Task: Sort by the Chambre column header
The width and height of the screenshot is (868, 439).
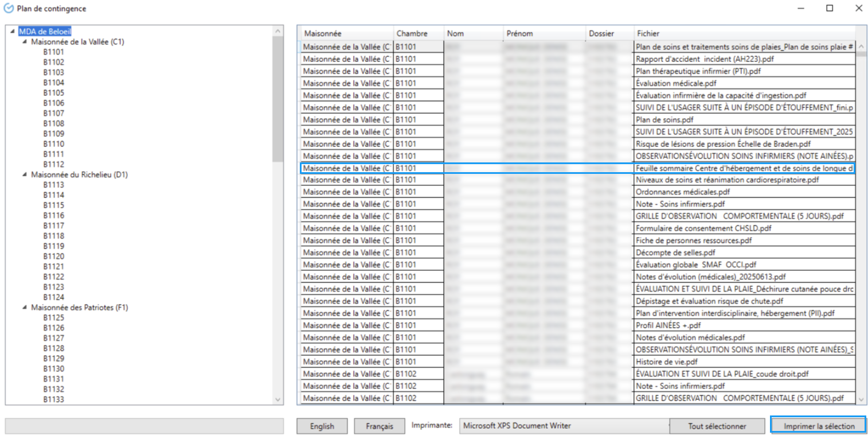Action: tap(417, 33)
